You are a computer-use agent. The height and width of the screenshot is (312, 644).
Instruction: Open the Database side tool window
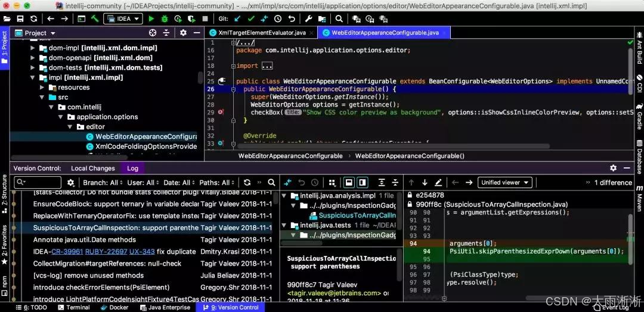point(639,157)
